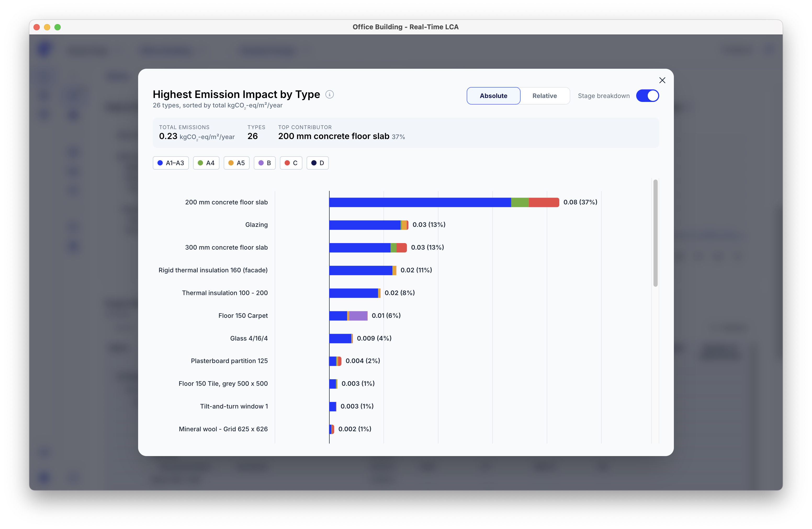Click the Top Contributor name in summary
Viewport: 812px width, 529px height.
pos(334,136)
